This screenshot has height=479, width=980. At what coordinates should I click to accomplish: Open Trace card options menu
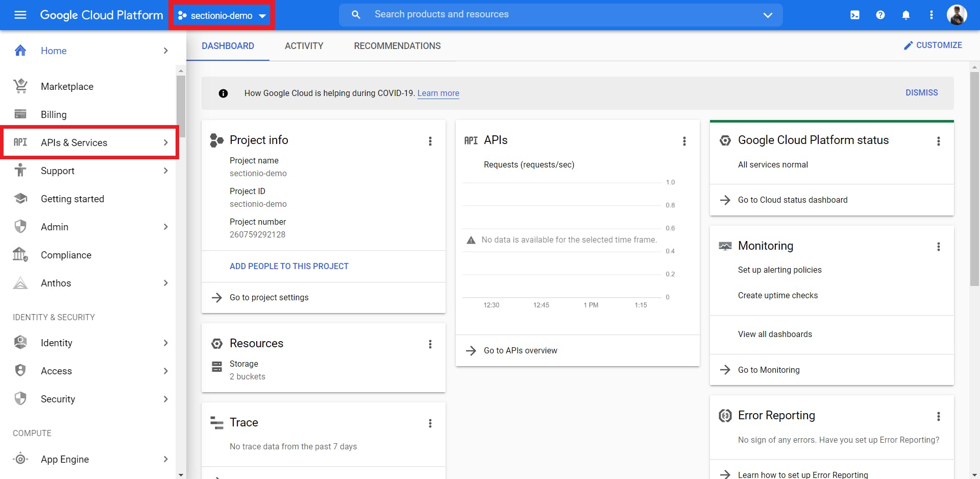430,424
